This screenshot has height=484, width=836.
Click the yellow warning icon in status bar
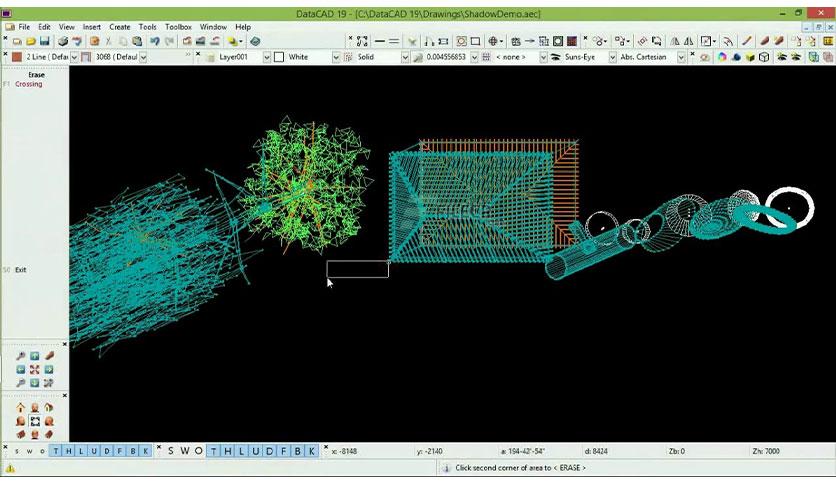[x=10, y=468]
